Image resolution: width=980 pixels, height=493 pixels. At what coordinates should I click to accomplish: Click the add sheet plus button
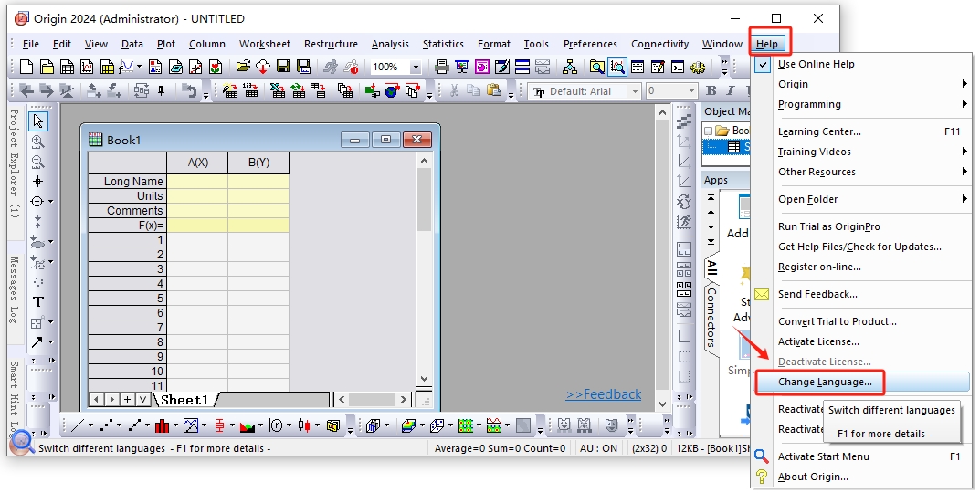coord(128,399)
